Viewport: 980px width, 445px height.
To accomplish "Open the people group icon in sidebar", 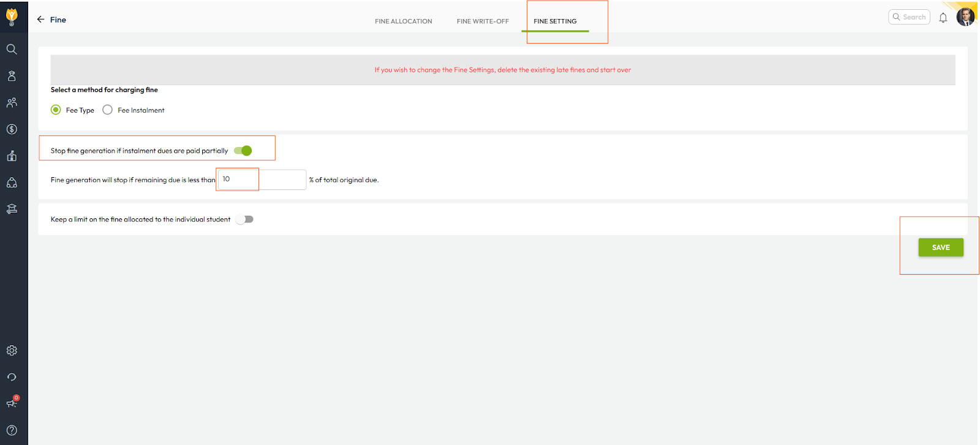I will coord(12,102).
